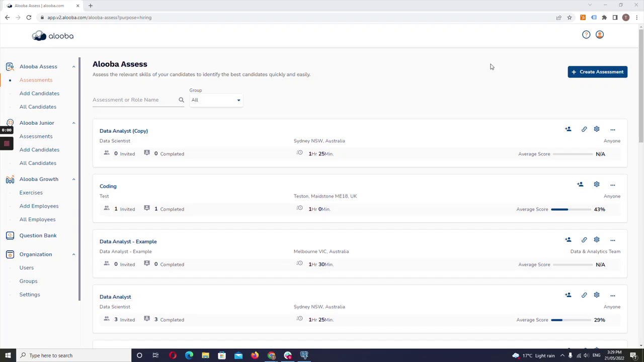
Task: Open Groups under Organization
Action: point(28,281)
